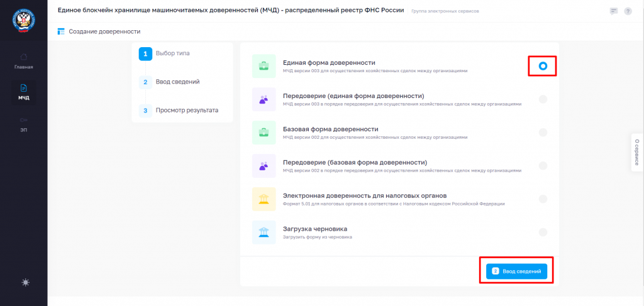
Task: Click the blue Ввод сведений button
Action: point(517,271)
